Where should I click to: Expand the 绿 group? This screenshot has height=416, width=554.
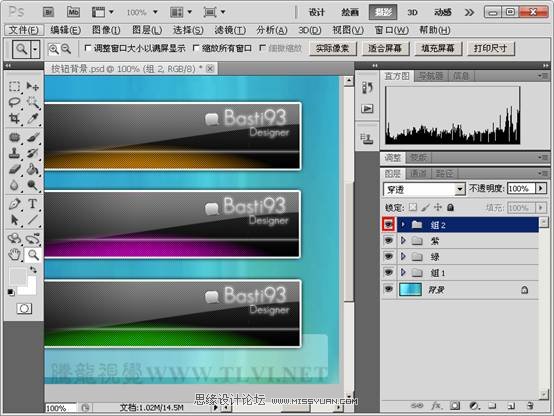tap(403, 256)
